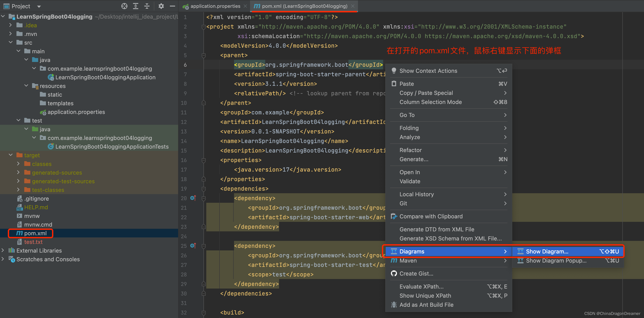
Task: Open the Git submenu
Action: (x=449, y=203)
